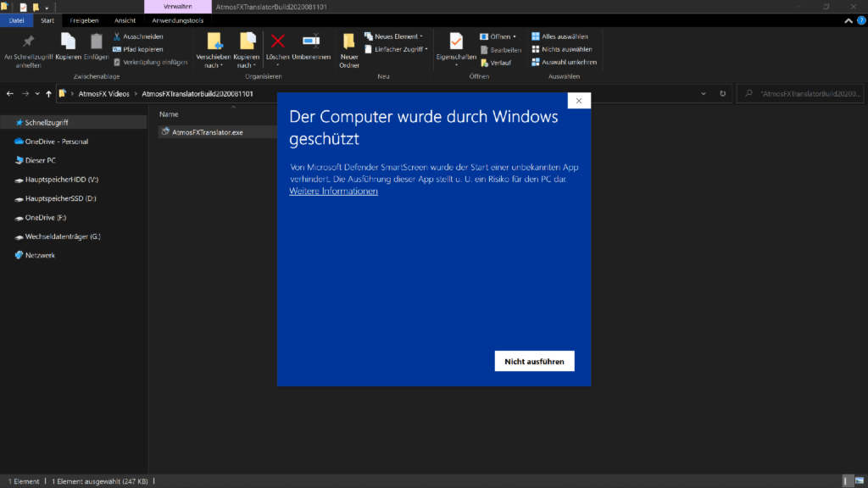868x488 pixels.
Task: Click the red Löschen icon
Action: [x=278, y=41]
